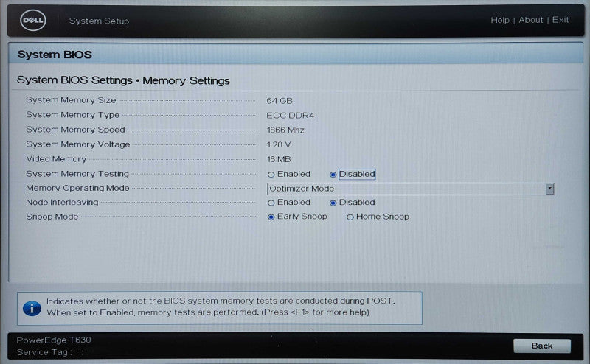
Task: Open the Help link
Action: (500, 20)
